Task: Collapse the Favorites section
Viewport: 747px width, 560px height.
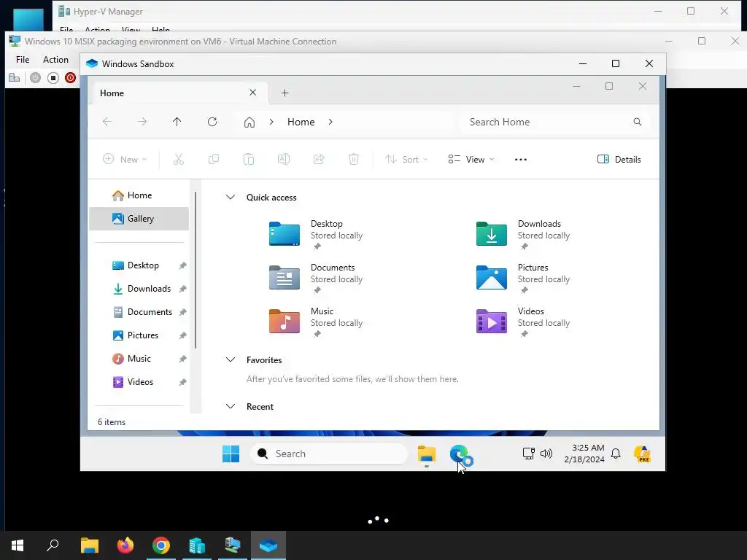Action: click(x=230, y=360)
